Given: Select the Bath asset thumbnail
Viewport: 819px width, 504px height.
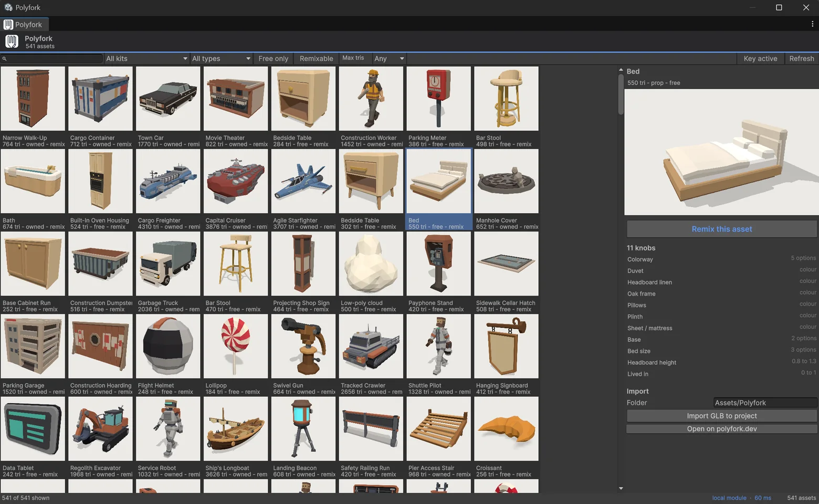Looking at the screenshot, I should [33, 181].
